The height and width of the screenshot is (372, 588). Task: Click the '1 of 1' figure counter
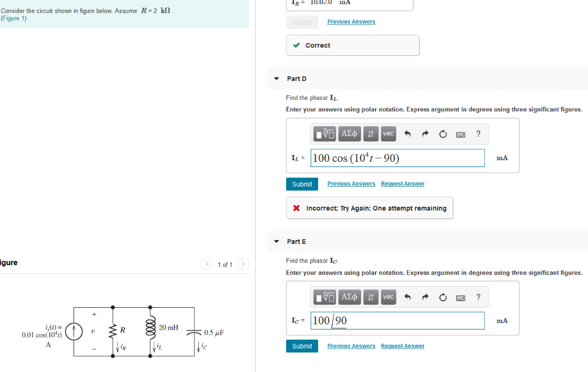tap(225, 265)
